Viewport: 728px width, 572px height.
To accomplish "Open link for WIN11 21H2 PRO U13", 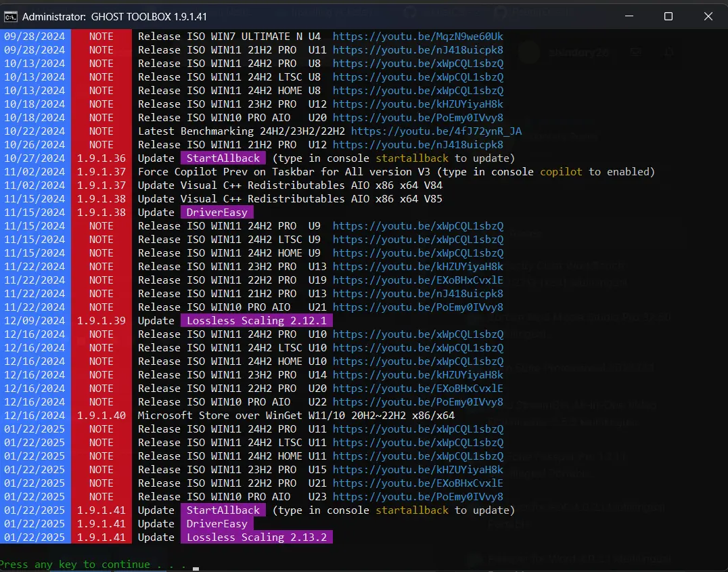I will pyautogui.click(x=418, y=294).
